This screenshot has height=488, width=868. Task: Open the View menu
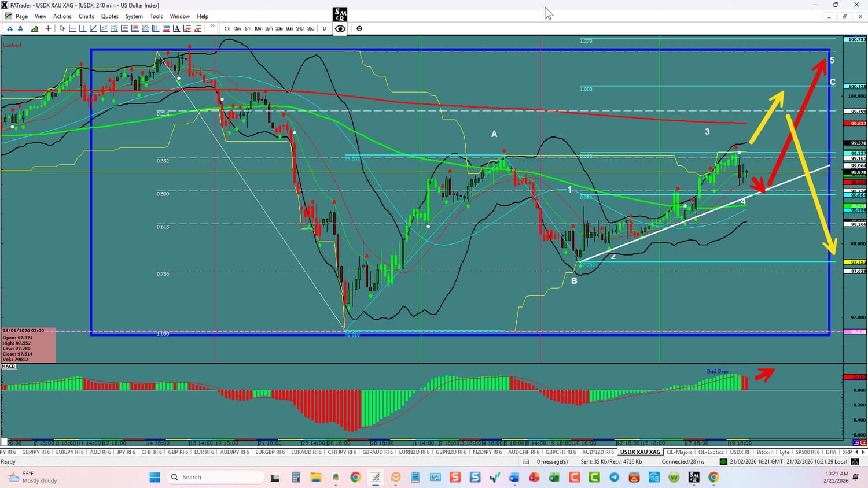(41, 16)
